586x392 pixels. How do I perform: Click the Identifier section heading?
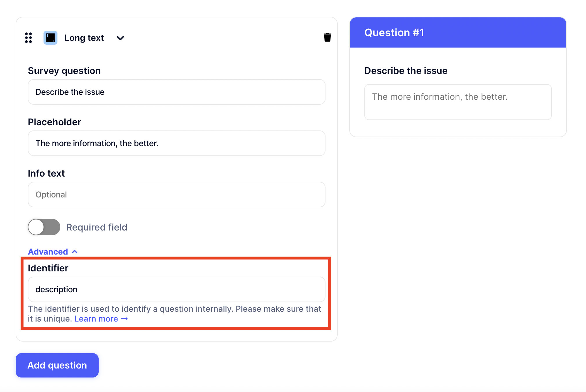48,268
